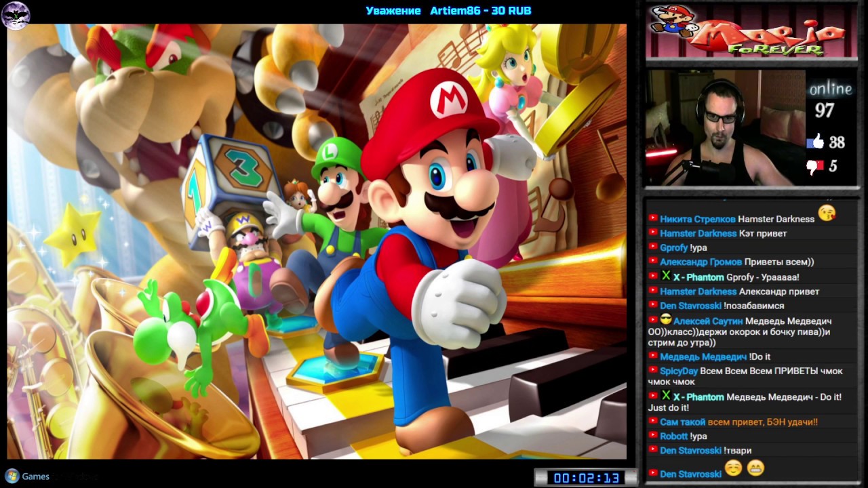Click the kiss emoji after Hamster Darkness

coord(827,213)
